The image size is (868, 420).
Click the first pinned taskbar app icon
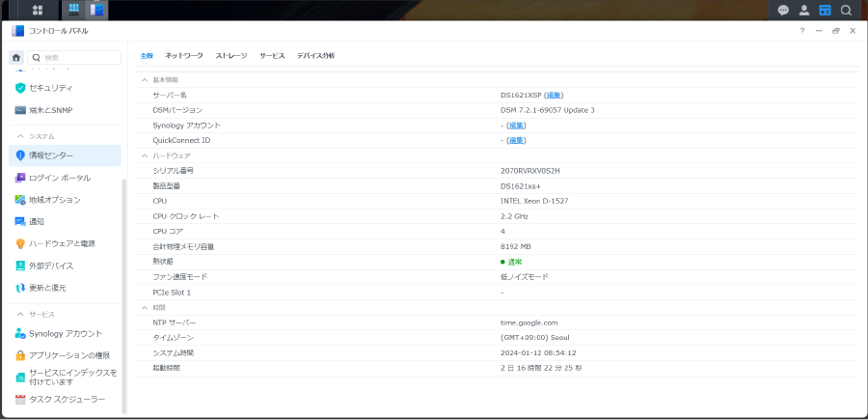73,10
